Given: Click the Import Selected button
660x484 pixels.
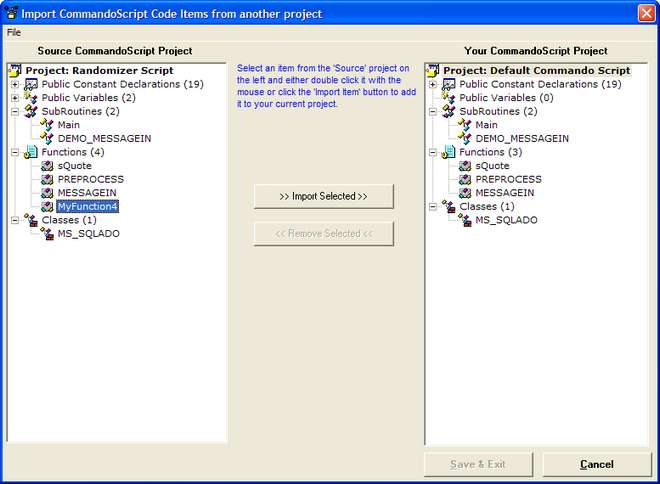Looking at the screenshot, I should [324, 197].
